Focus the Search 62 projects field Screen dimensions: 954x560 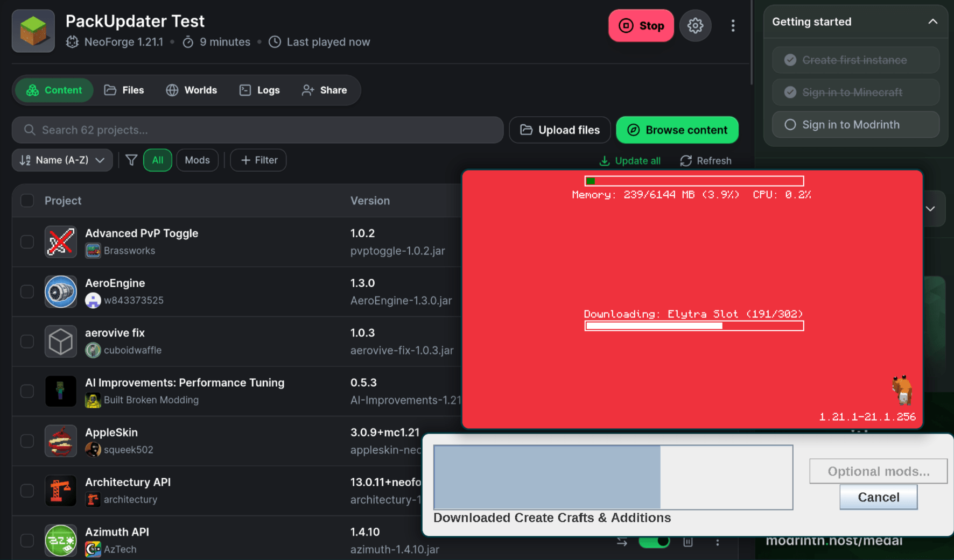pyautogui.click(x=257, y=130)
